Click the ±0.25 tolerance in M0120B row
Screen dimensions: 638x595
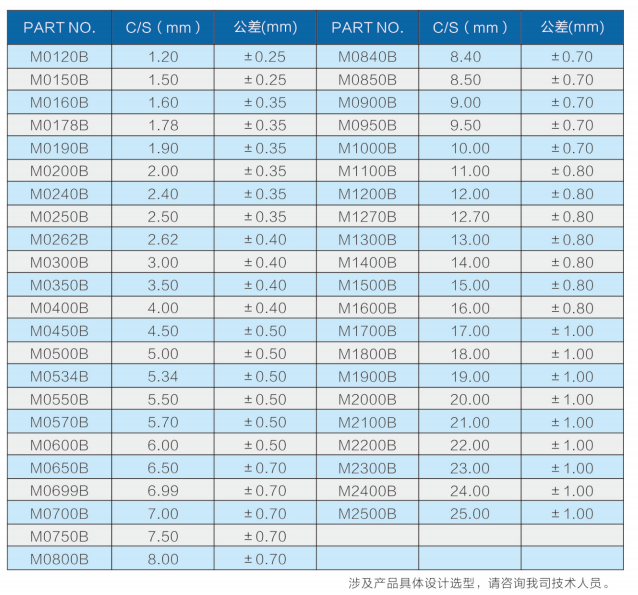(265, 57)
